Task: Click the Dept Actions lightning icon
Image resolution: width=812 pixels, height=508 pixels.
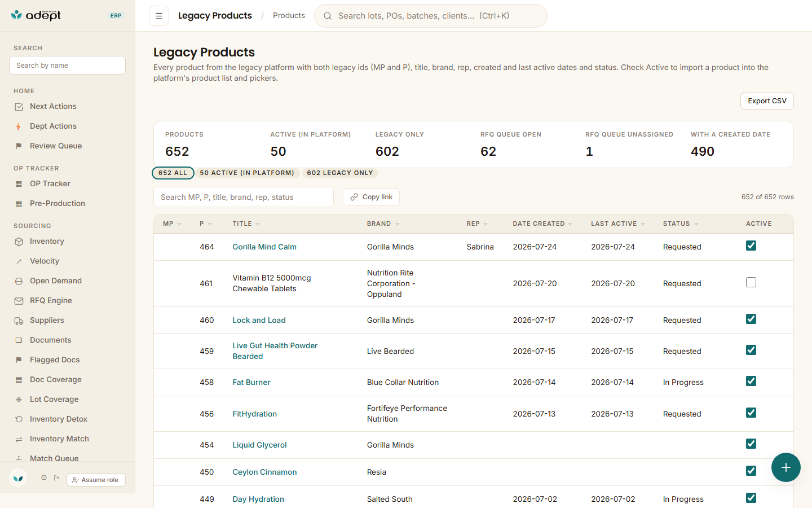Action: (x=19, y=126)
